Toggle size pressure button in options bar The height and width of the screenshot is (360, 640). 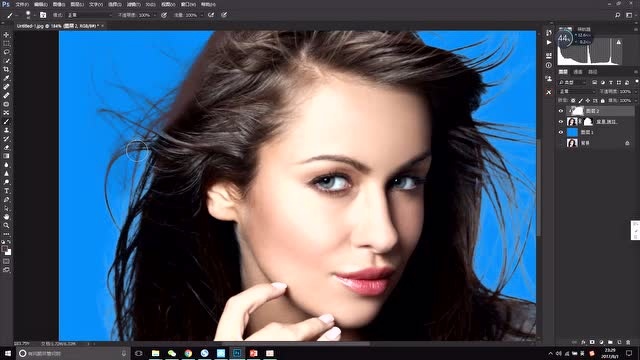click(224, 15)
